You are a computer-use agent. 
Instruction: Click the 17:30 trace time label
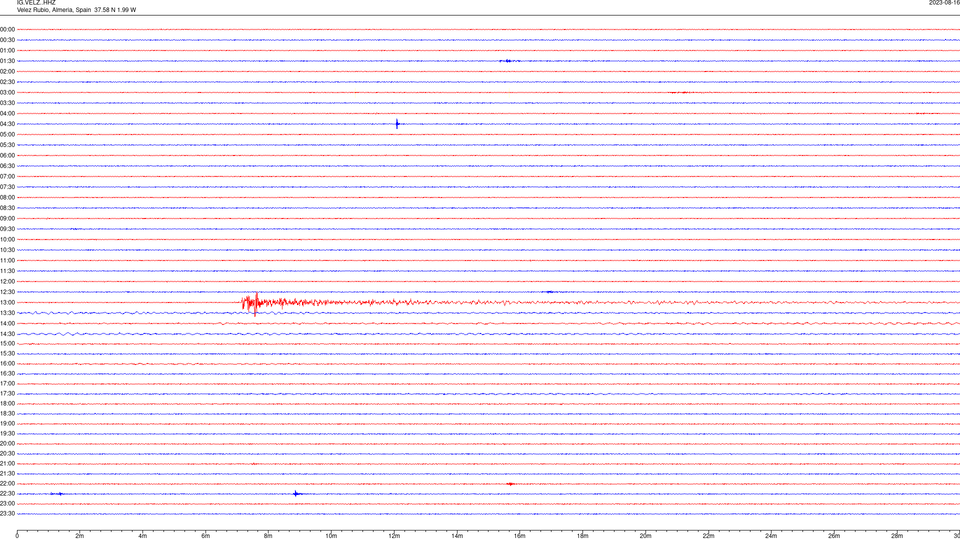pyautogui.click(x=7, y=394)
